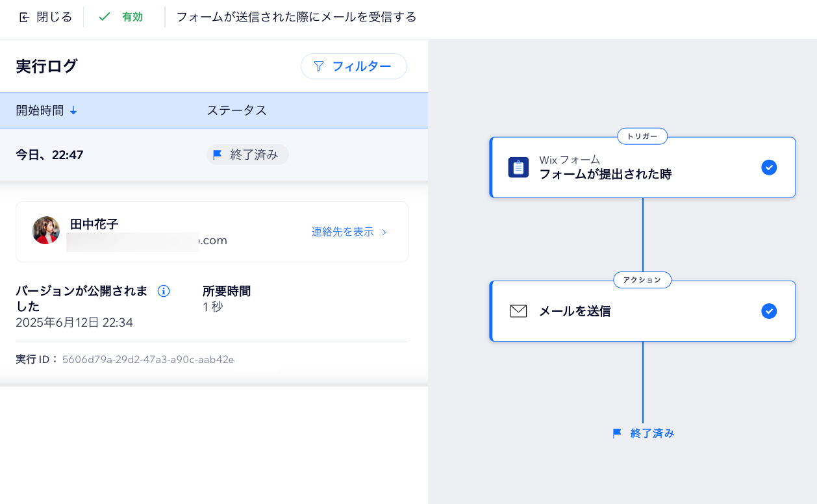
Task: Click the 閉じる exit icon
Action: tap(24, 18)
